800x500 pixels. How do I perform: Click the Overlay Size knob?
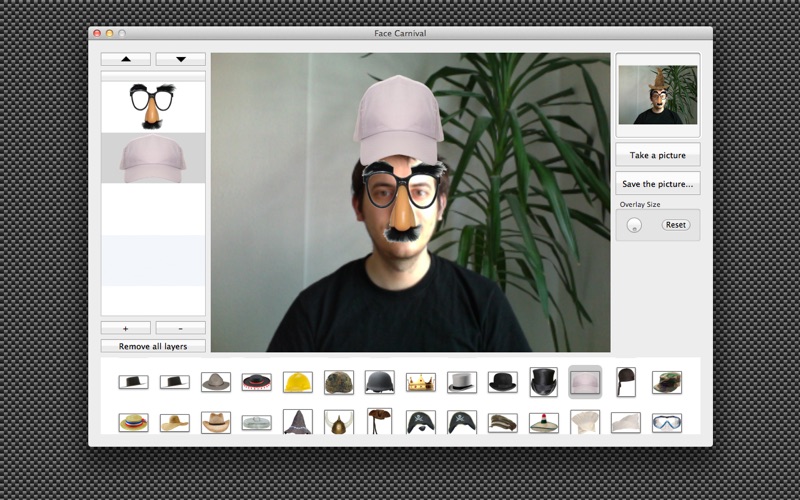click(634, 225)
